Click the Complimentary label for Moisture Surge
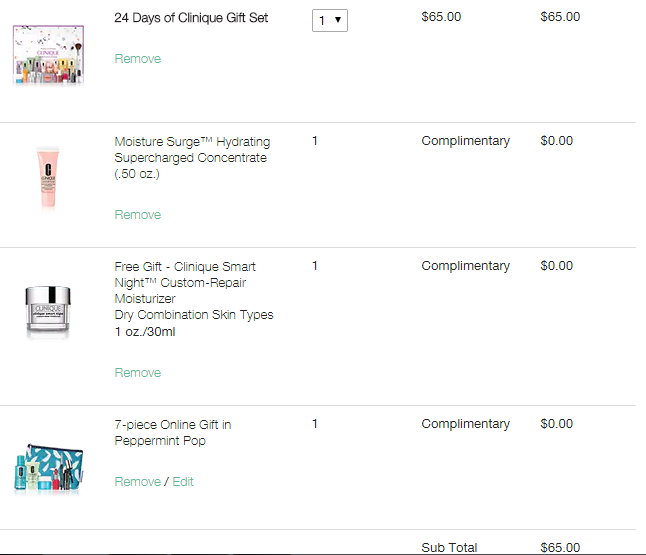646x555 pixels. pos(465,141)
